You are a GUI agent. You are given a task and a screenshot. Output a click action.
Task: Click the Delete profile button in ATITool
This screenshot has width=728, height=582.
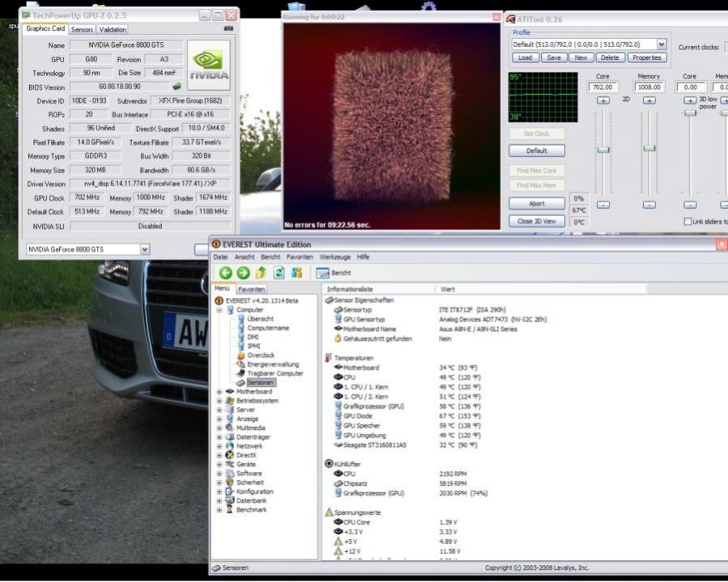point(610,57)
